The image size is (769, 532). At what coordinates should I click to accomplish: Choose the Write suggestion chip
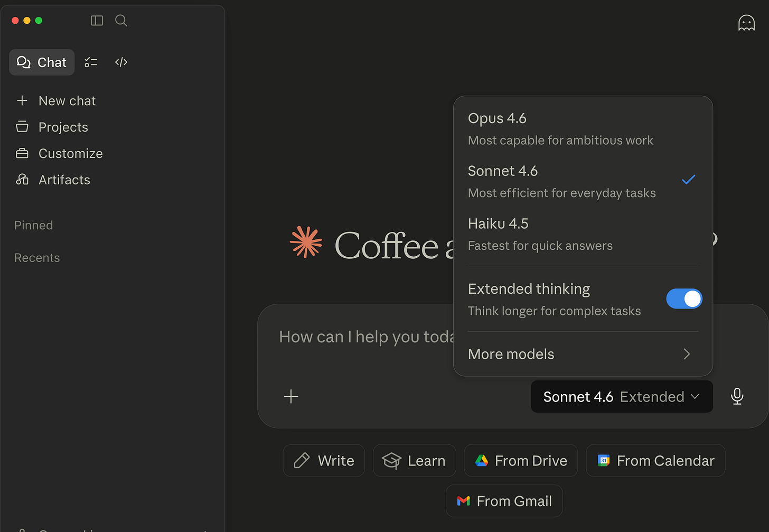point(324,461)
